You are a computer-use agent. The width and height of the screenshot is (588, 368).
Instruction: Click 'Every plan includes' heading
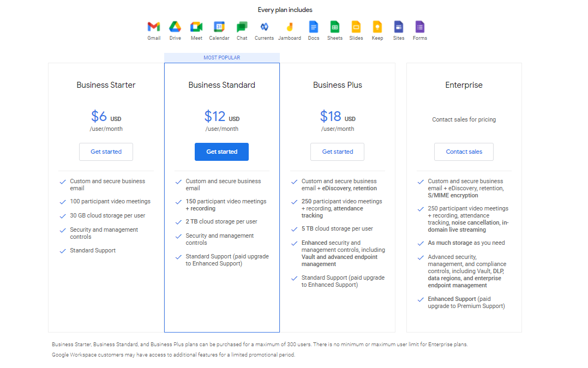pos(285,10)
